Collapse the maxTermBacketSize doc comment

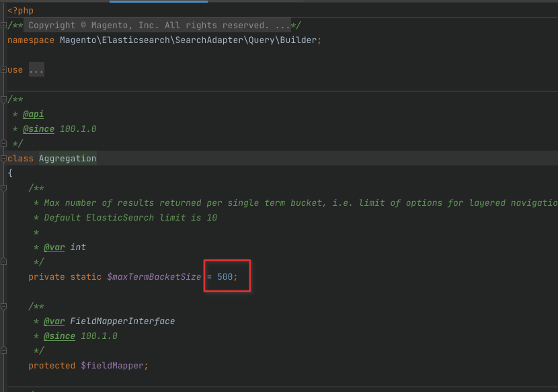3,188
